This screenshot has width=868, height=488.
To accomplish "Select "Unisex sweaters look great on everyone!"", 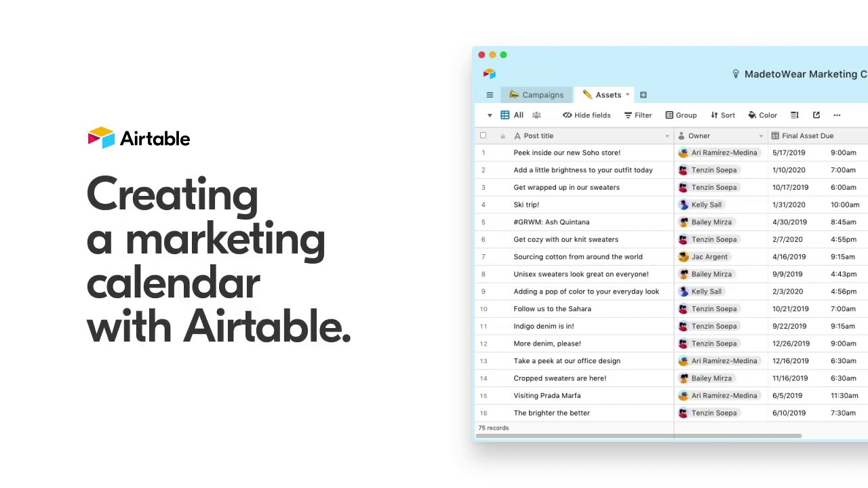I will (x=581, y=274).
